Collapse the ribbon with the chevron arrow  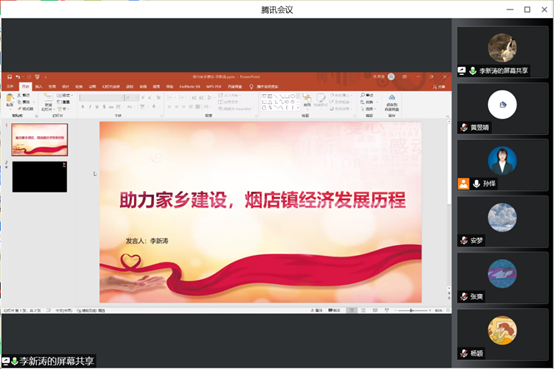tap(448, 116)
